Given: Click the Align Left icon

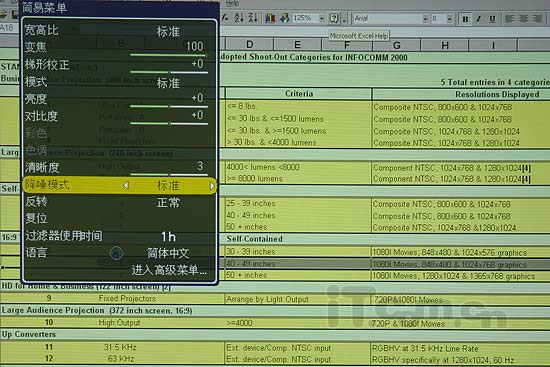Looking at the screenshot, I should (509, 19).
